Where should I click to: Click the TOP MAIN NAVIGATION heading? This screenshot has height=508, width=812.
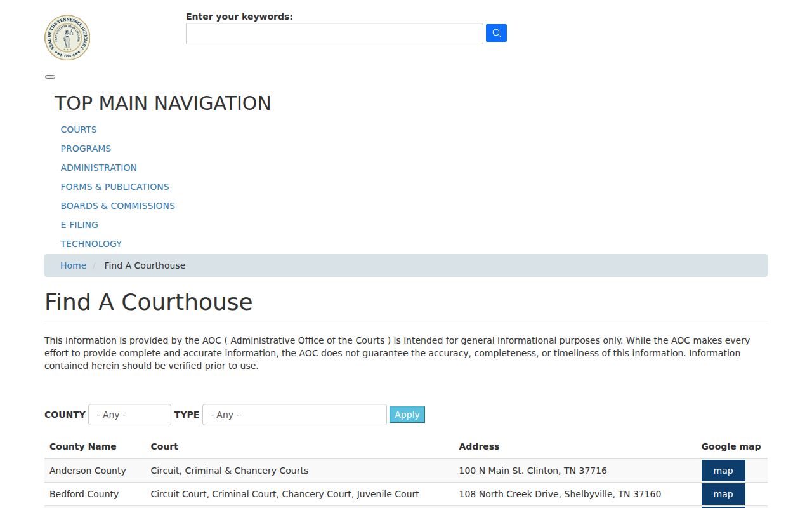pos(162,104)
